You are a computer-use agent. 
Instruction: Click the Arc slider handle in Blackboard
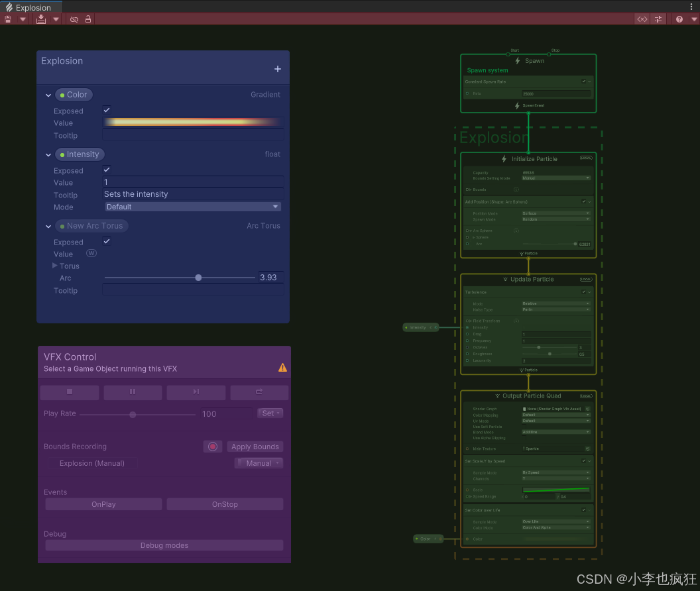tap(198, 278)
